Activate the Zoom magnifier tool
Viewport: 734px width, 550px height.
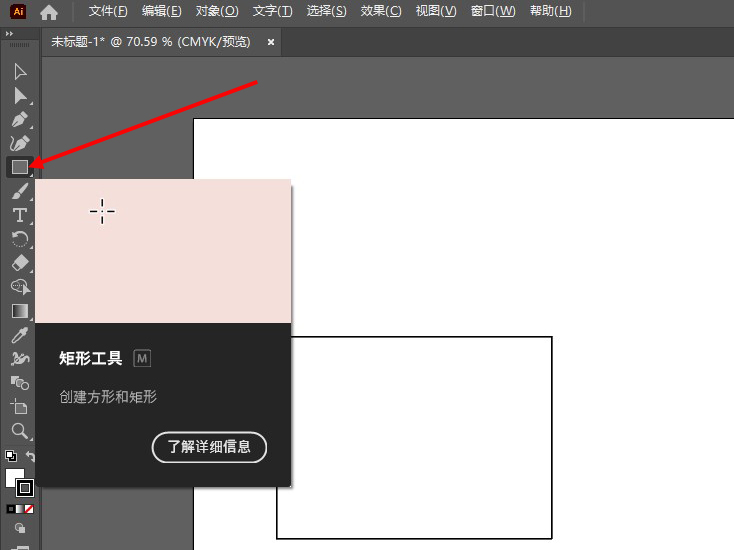tap(19, 431)
